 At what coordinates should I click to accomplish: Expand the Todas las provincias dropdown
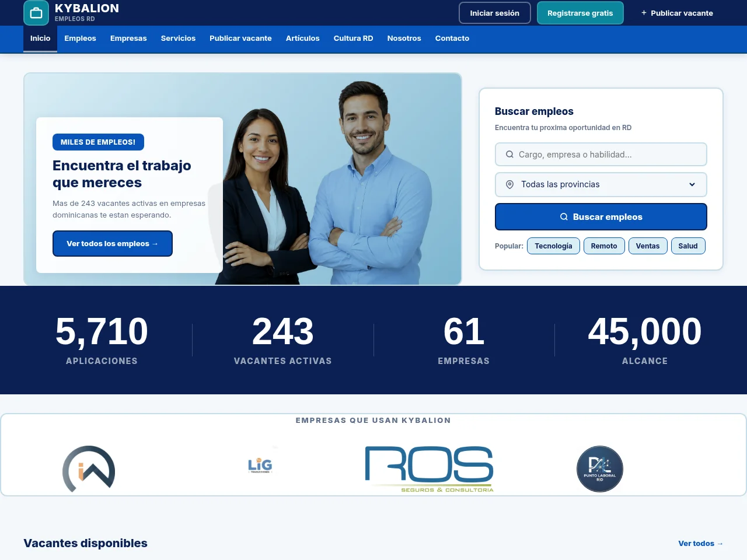click(601, 184)
